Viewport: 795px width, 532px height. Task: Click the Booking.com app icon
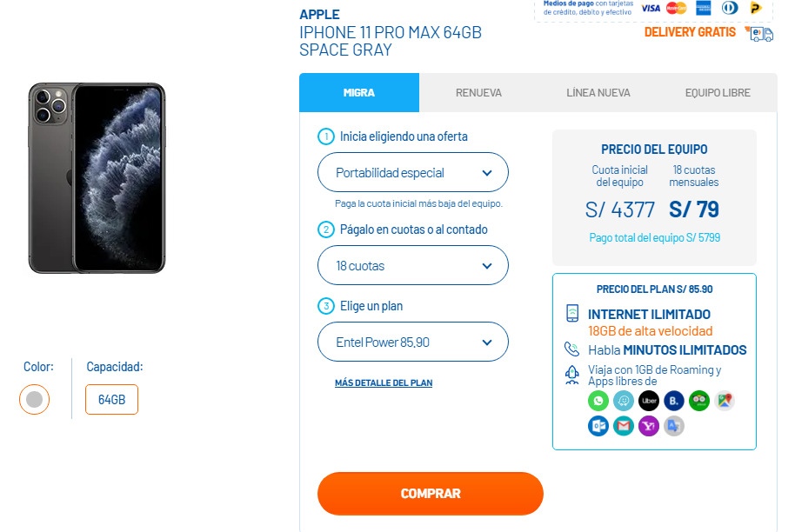point(674,401)
